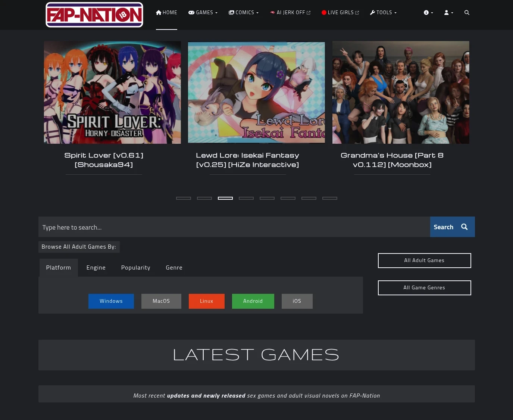Viewport: 513px width, 420px height.
Task: Jump to the fifth carousel slide indicator
Action: (267, 198)
